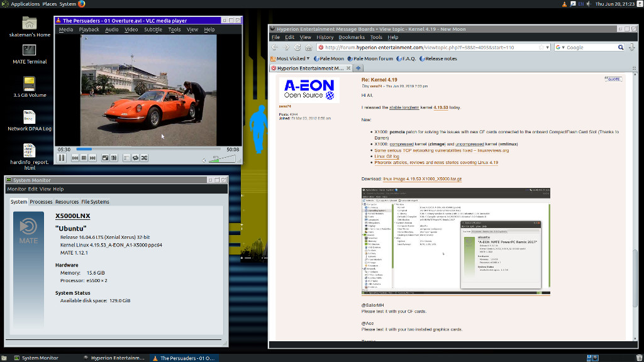Open Release notes bookmark
The width and height of the screenshot is (644, 362).
point(438,58)
